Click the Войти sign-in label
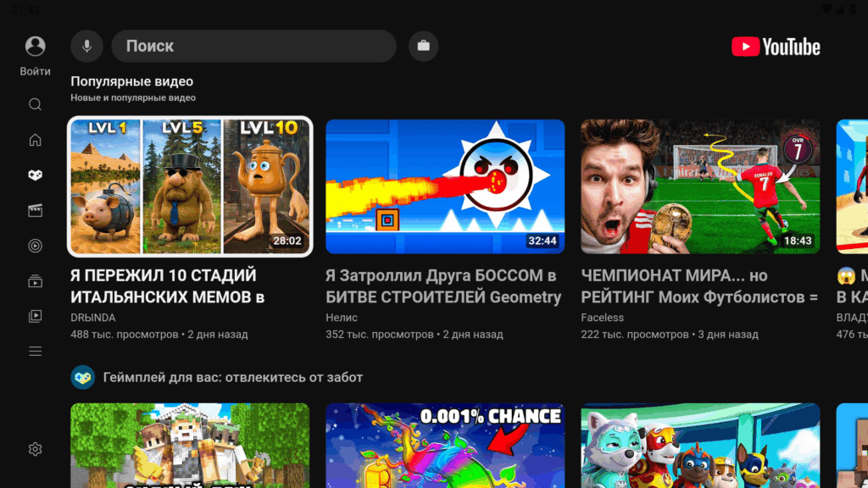868x488 pixels. 35,71
